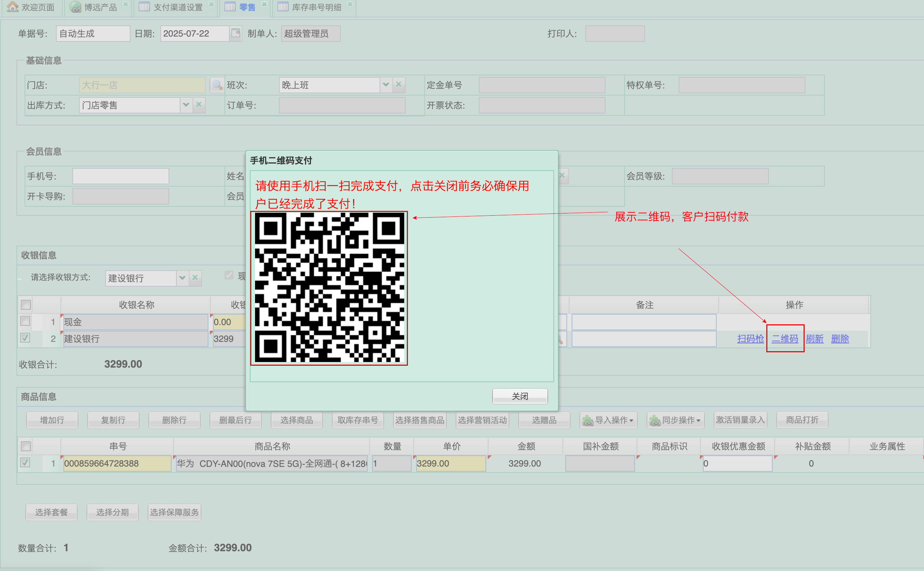Click the home icon of 欢迎页面
The image size is (924, 571).
point(12,6)
